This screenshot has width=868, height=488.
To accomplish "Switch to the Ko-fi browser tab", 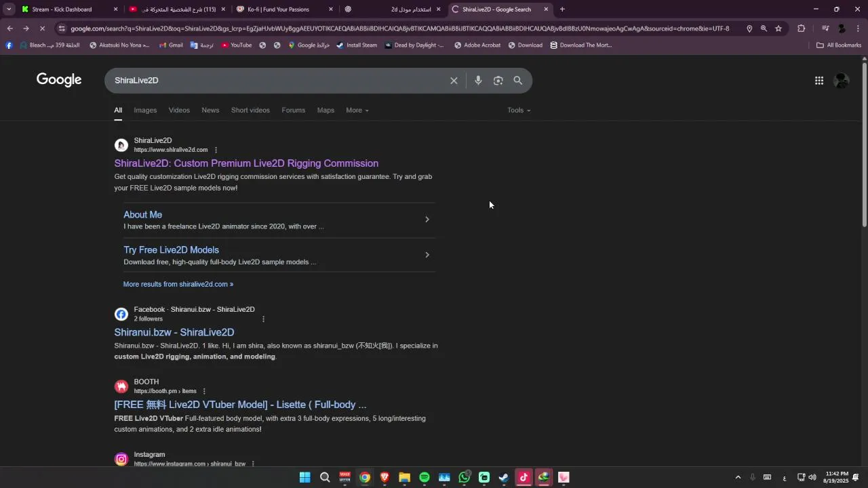I will [x=283, y=9].
